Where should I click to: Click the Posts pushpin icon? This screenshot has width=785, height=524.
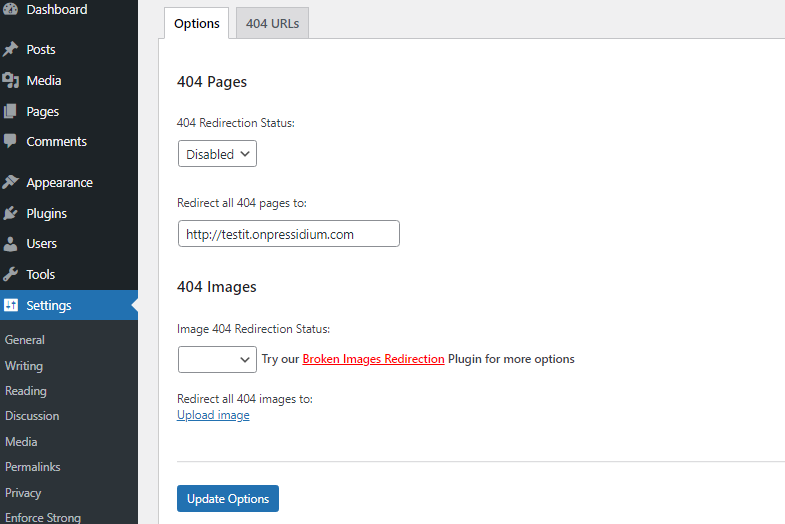click(11, 49)
